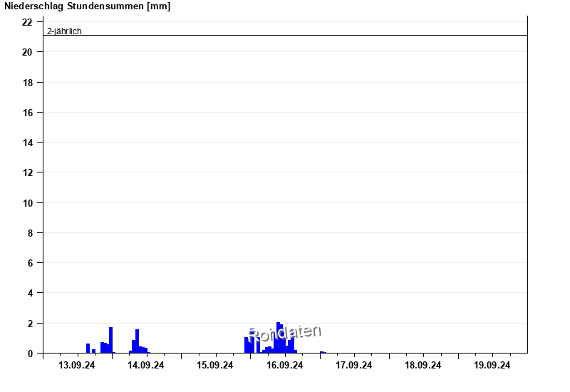Click the 16.09.24 date label
The height and width of the screenshot is (392, 570).
pos(285,366)
